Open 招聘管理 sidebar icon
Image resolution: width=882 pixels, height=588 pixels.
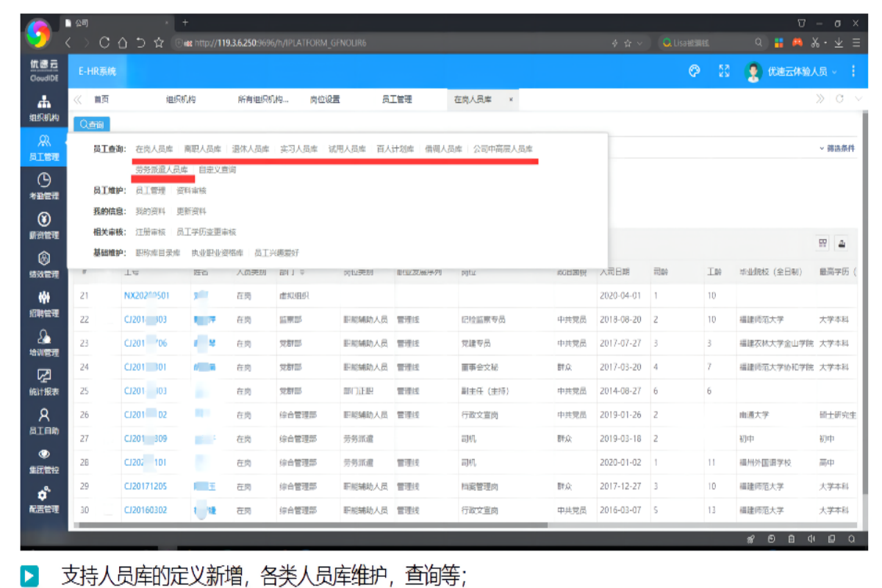[x=44, y=303]
